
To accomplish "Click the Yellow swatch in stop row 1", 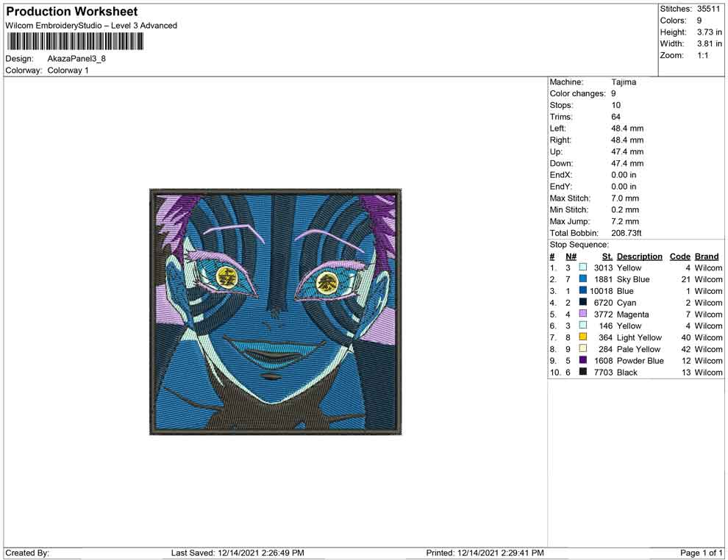I will pos(582,268).
